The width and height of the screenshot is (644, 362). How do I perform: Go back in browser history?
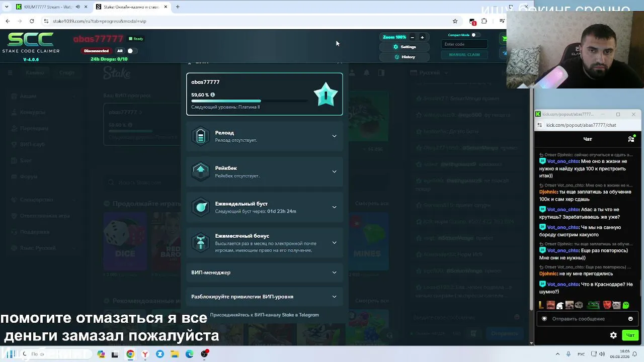click(x=8, y=21)
